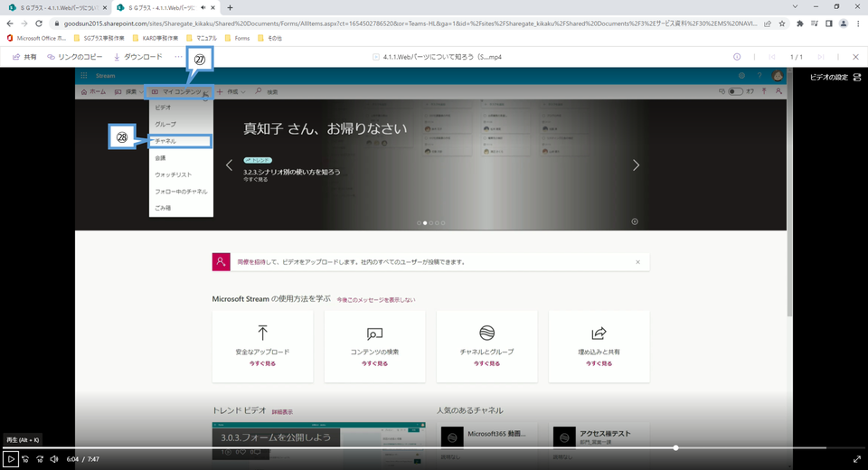868x470 pixels.
Task: Click 詳細表示 next to トレンド ビデオ
Action: [282, 412]
